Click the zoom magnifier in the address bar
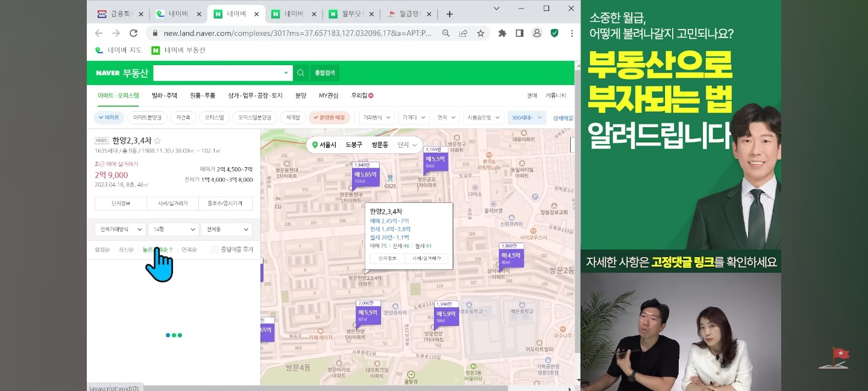The image size is (868, 391). click(x=445, y=33)
